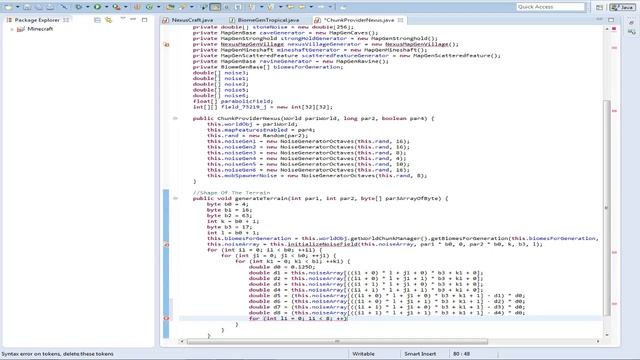The height and width of the screenshot is (360, 640).
Task: Open the Back history dropdown arrow
Action: [311, 7]
